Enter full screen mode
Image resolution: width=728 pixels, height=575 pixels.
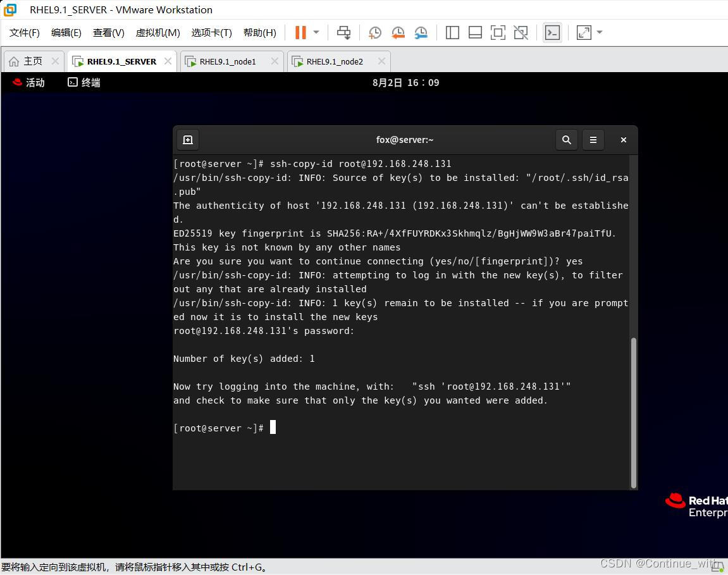498,32
